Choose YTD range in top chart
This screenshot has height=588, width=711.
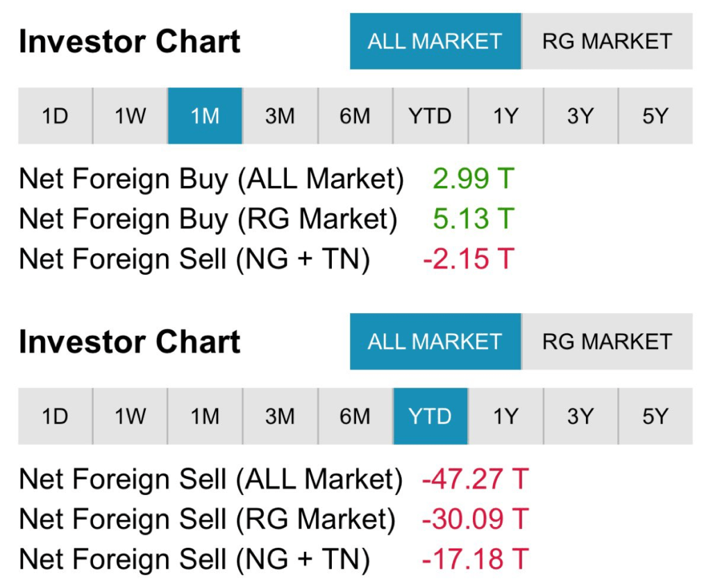pos(430,116)
